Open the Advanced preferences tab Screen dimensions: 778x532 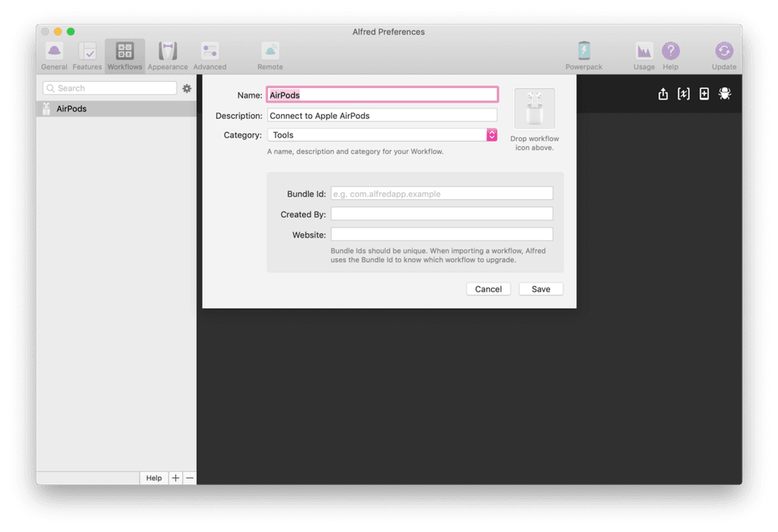point(210,56)
